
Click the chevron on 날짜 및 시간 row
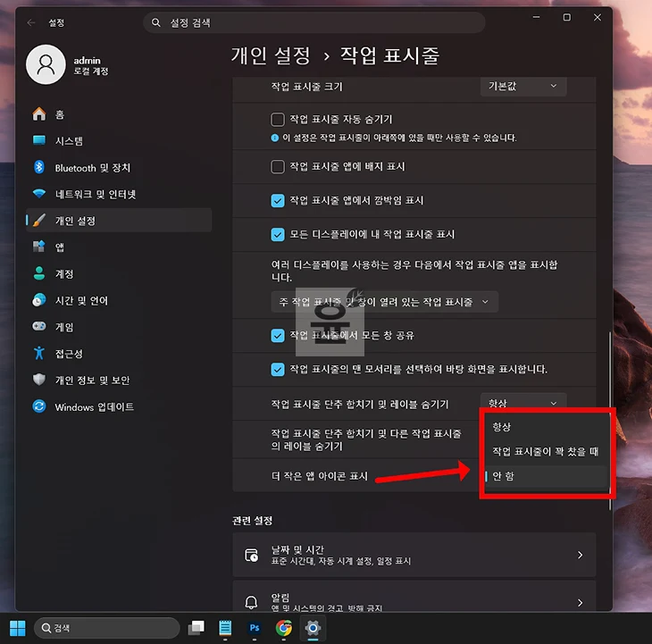(580, 555)
